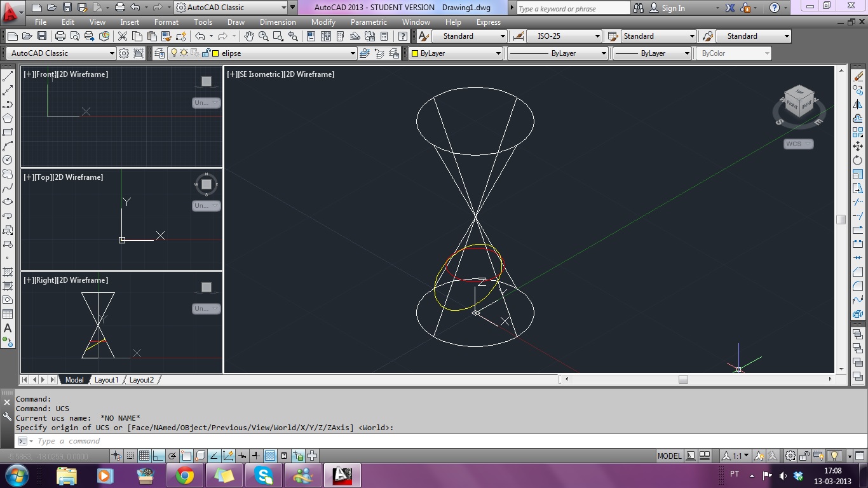Toggle Show/Hide Lineweight in status bar
The height and width of the screenshot is (488, 868).
point(256,456)
